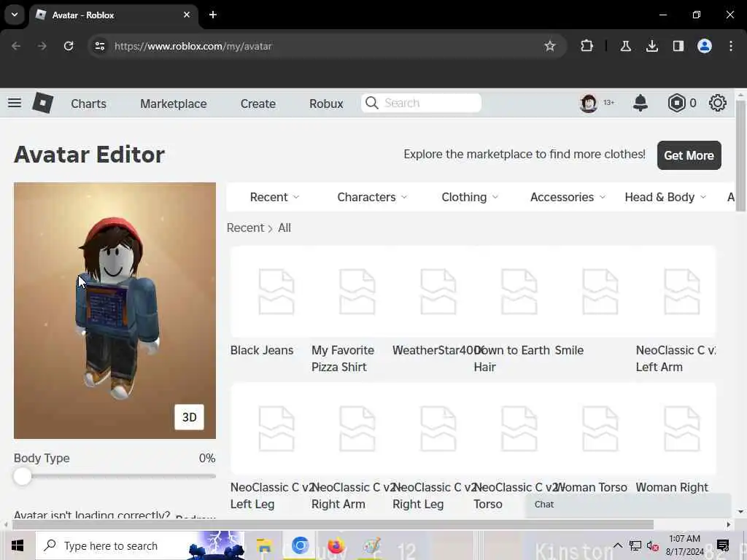Click the muted volume tray icon
747x560 pixels.
click(653, 545)
